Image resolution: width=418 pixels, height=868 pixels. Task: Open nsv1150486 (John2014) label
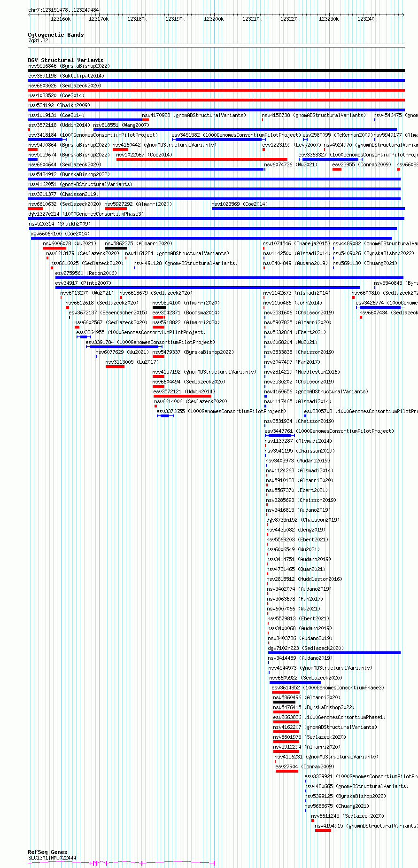pyautogui.click(x=293, y=303)
